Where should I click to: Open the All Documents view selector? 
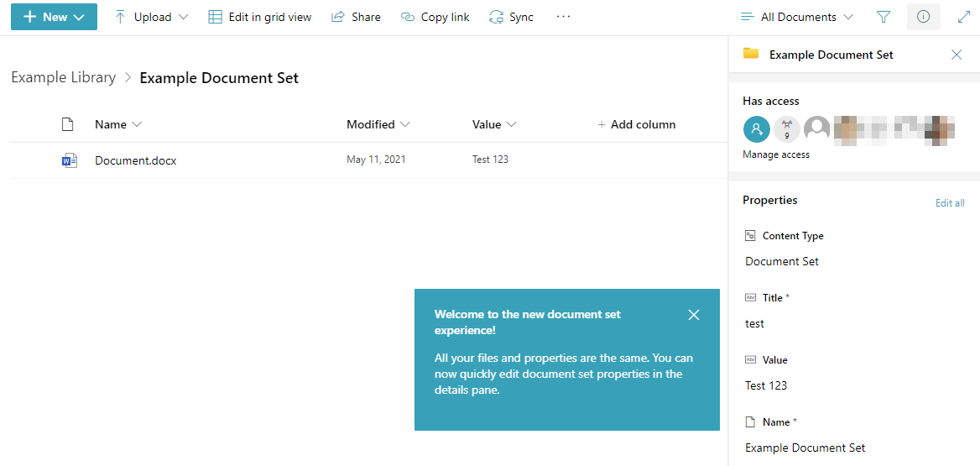797,17
